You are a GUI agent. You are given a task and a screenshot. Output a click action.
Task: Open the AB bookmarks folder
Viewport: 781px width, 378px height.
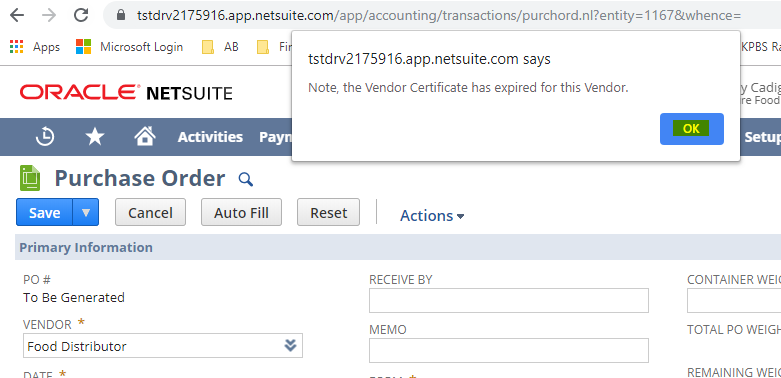point(220,47)
